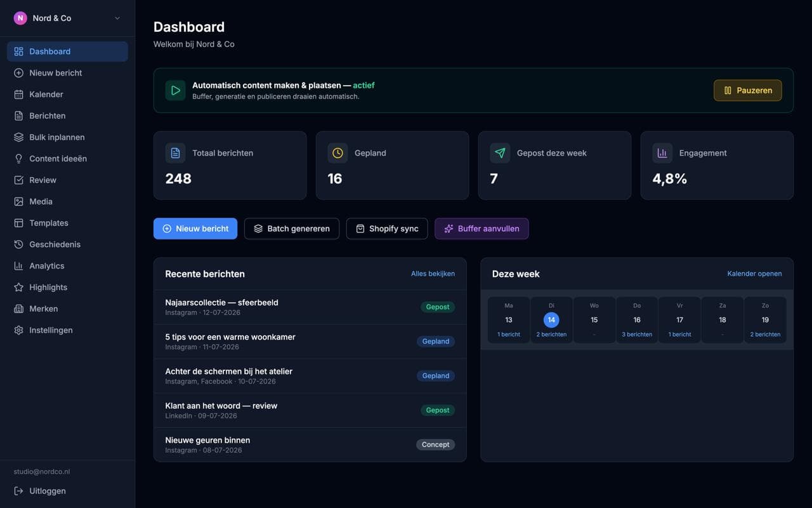Click the Totaal berichten value 248
Viewport: 812px width, 508px height.
[x=178, y=179]
